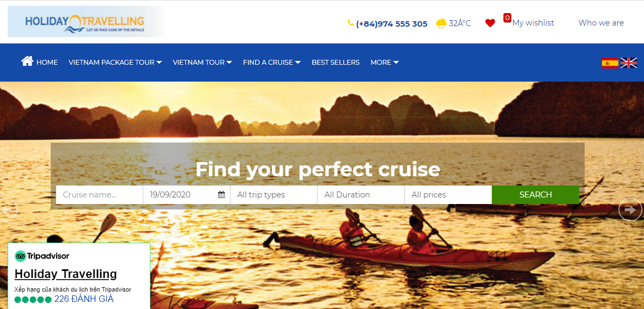Screen dimensions: 644x309
Task: Open the Best Sellers menu item
Action: coord(336,63)
